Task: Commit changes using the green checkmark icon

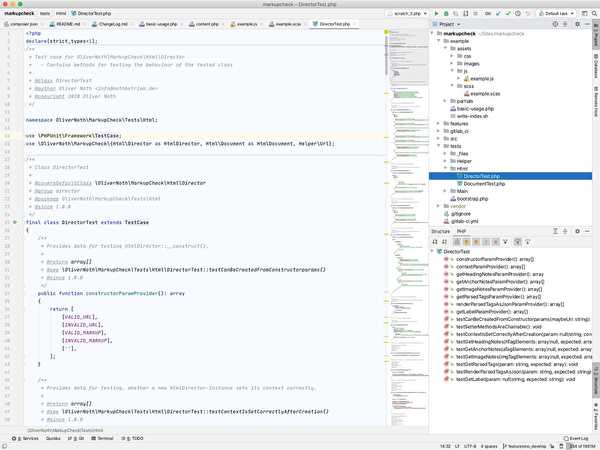Action: 508,13
